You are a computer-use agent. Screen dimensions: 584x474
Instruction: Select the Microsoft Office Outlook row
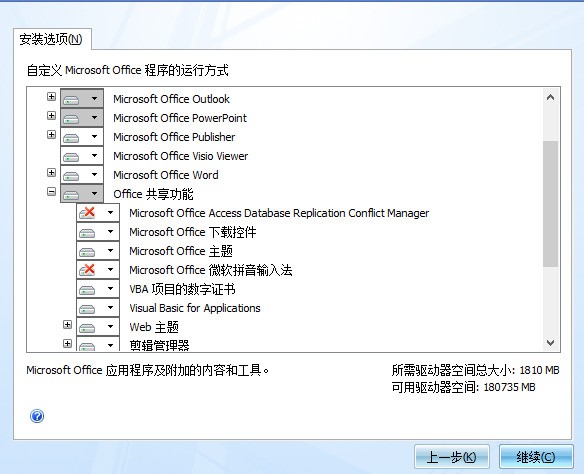172,99
